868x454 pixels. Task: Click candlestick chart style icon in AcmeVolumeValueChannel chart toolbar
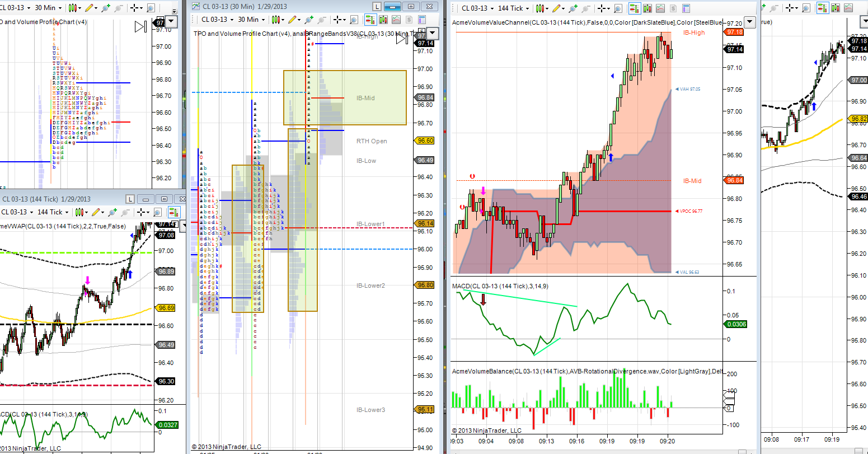539,8
